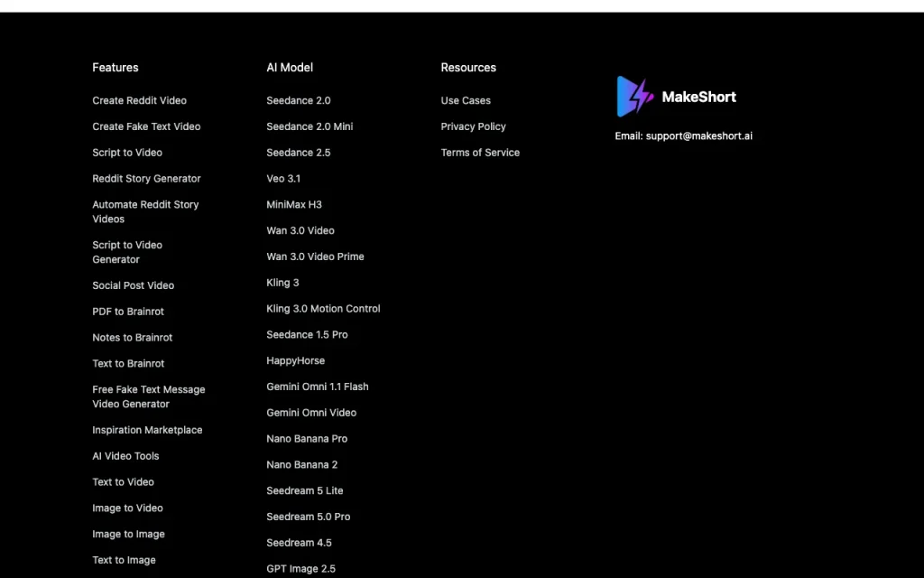Select Seedream 5.0 Pro model link

[x=309, y=516]
